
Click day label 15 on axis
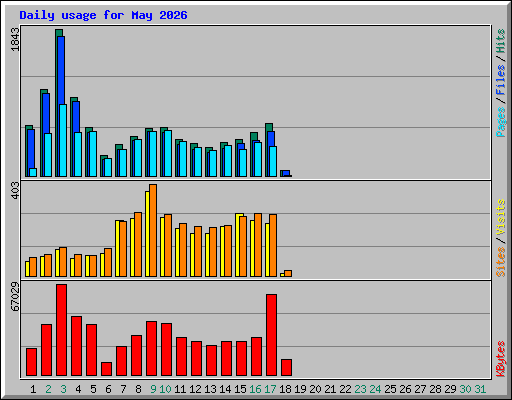click(240, 389)
